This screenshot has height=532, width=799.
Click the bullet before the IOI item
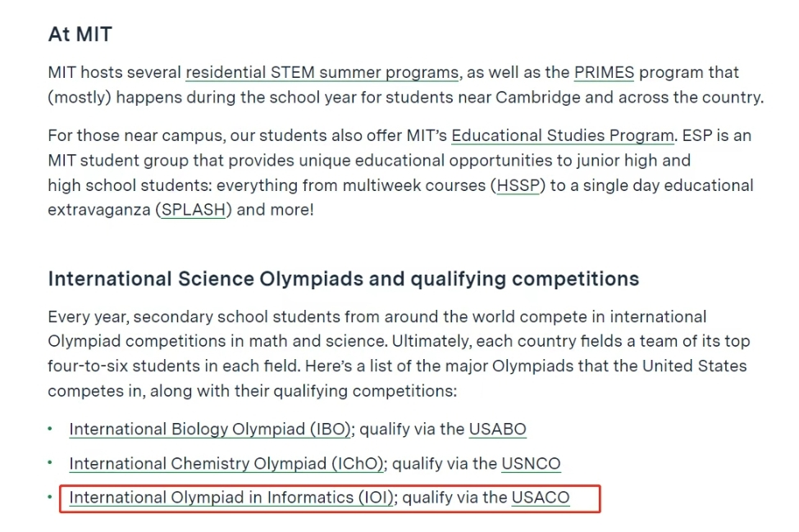pyautogui.click(x=50, y=497)
